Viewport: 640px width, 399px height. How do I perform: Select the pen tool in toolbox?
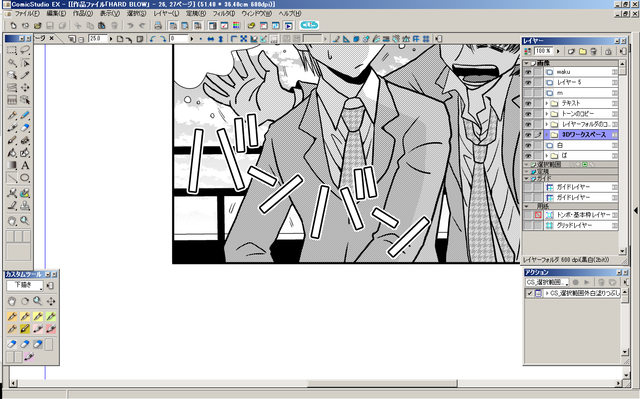(12, 115)
